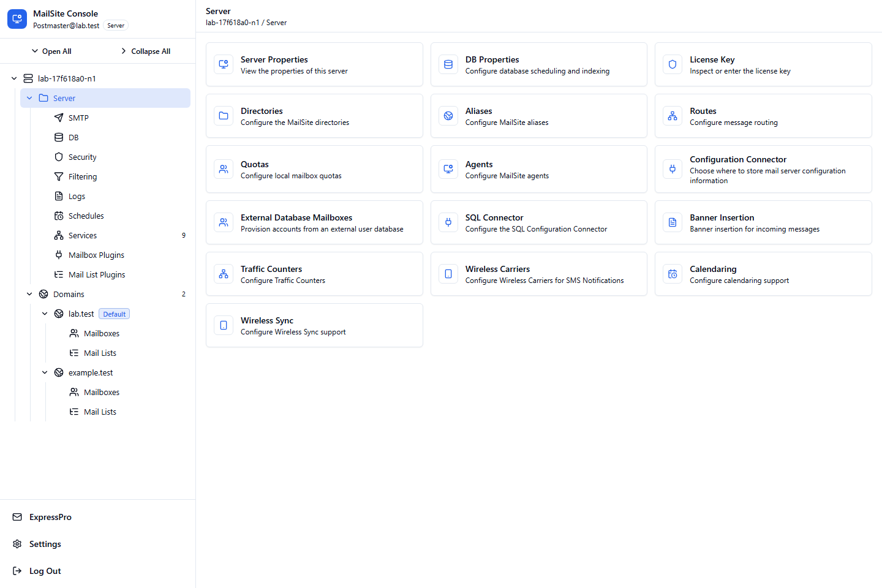Click 'Configure MailSite aliases' description
Screen dimensions: 882x588
pyautogui.click(x=507, y=123)
